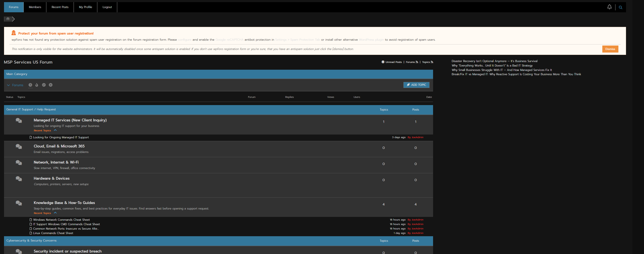Show only solved topics checkmark filter
Image resolution: width=644 pixels, height=254 pixels.
(44, 85)
